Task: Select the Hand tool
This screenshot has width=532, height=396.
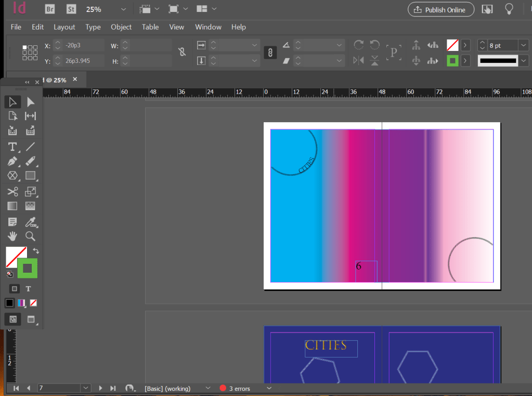Action: point(12,237)
